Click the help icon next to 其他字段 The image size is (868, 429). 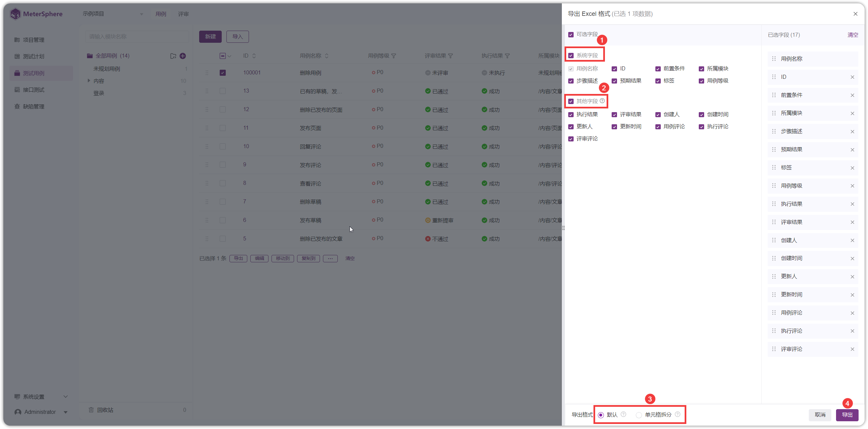pos(602,101)
